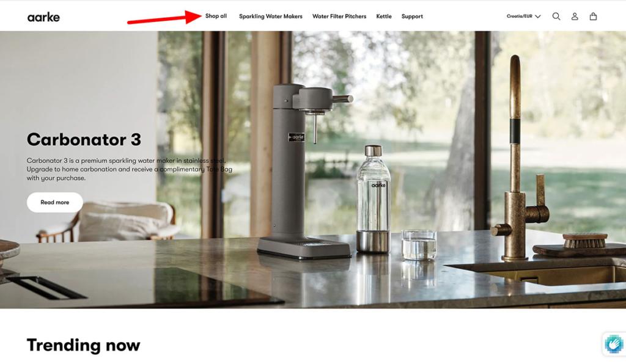Open the search magnifier icon

[x=556, y=16]
